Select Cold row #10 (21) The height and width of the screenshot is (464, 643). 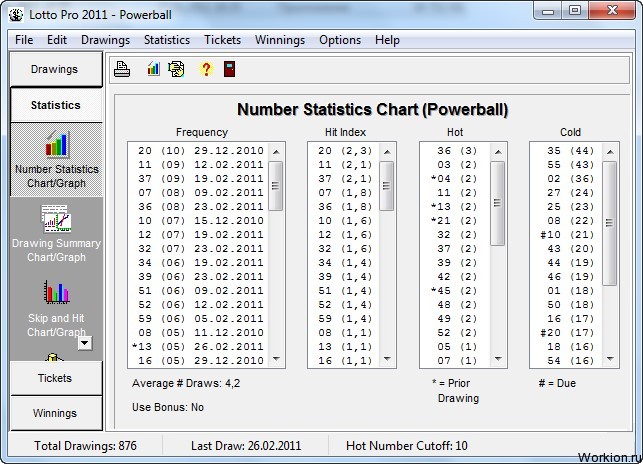click(x=567, y=234)
